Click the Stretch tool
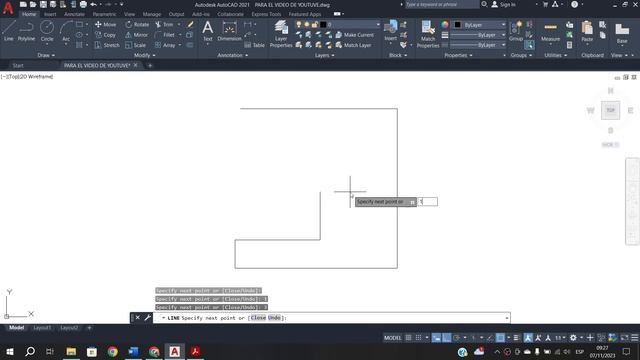The width and height of the screenshot is (640, 360). click(x=107, y=45)
